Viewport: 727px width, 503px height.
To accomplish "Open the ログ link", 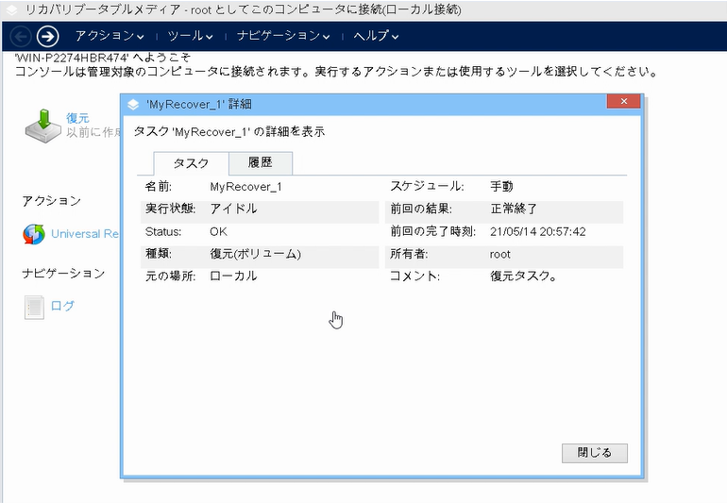I will [x=63, y=306].
